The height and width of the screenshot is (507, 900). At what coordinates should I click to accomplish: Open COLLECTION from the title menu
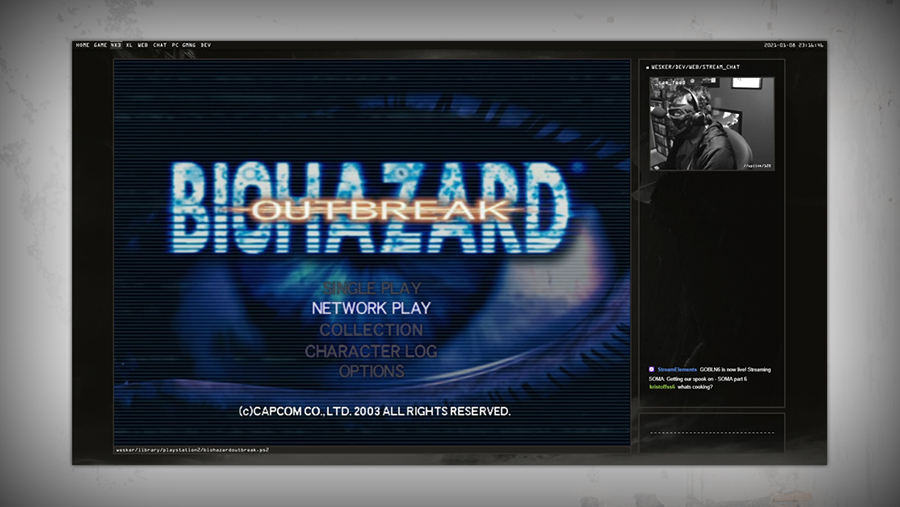371,330
